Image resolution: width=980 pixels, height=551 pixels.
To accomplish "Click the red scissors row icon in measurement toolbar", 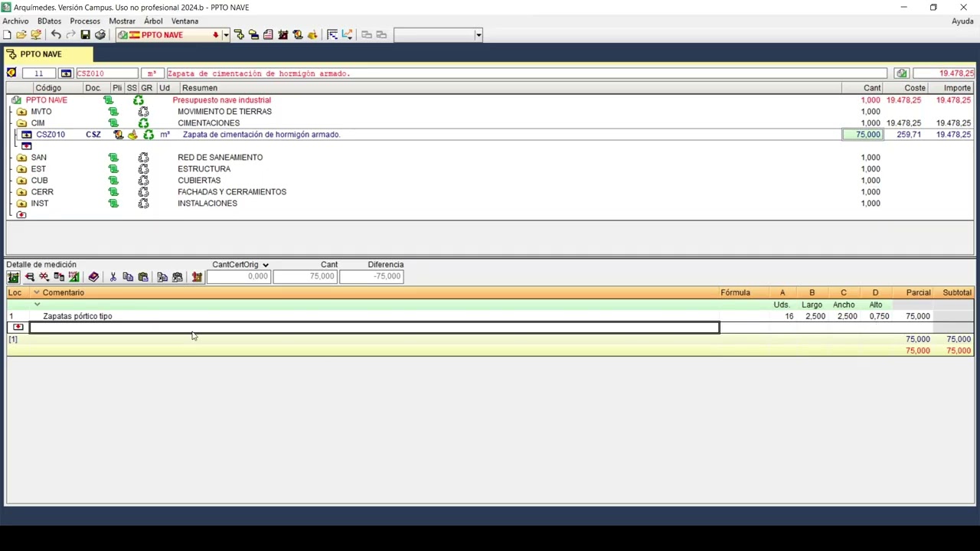I will tap(44, 277).
